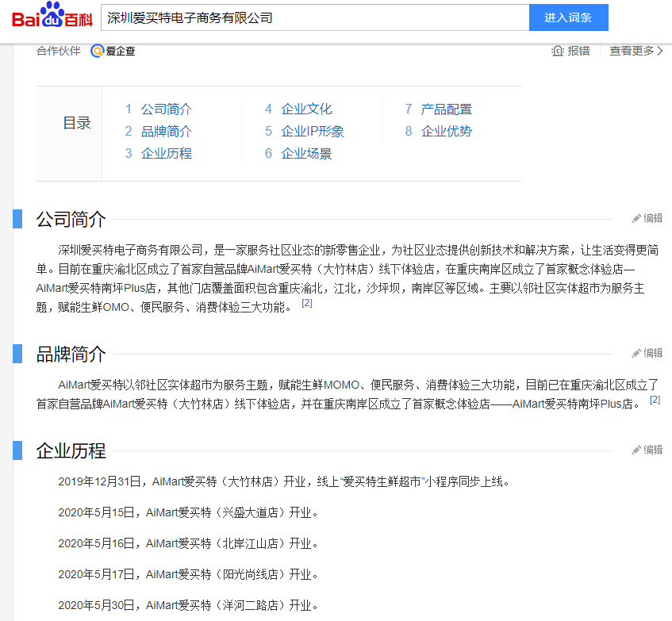Viewport: 672px width, 621px height.
Task: Click the 目录 catalog label
Action: (x=77, y=124)
